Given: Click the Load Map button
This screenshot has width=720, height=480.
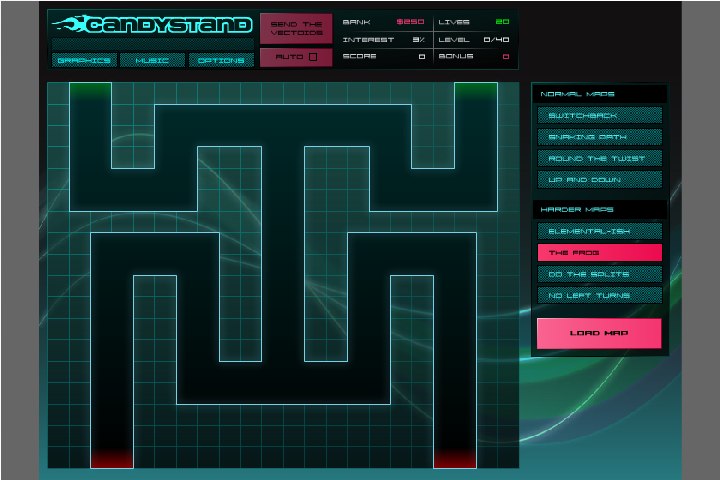Looking at the screenshot, I should (x=599, y=333).
